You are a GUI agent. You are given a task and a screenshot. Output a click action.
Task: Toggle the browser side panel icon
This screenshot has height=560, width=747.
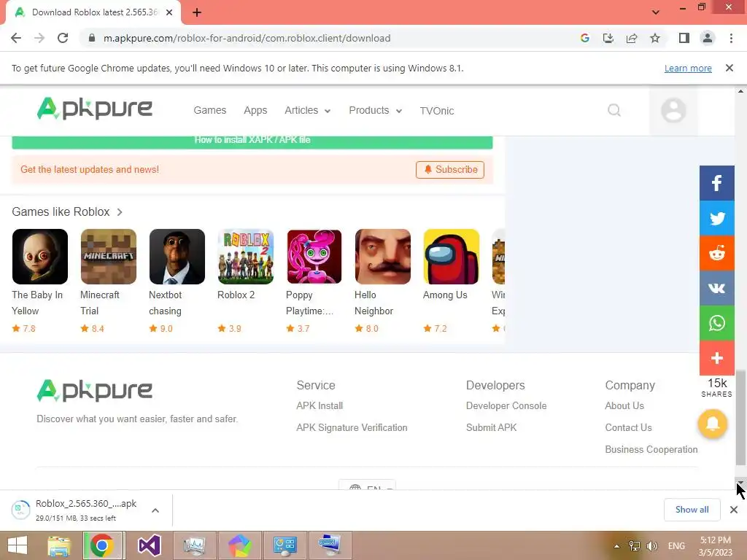pos(684,38)
